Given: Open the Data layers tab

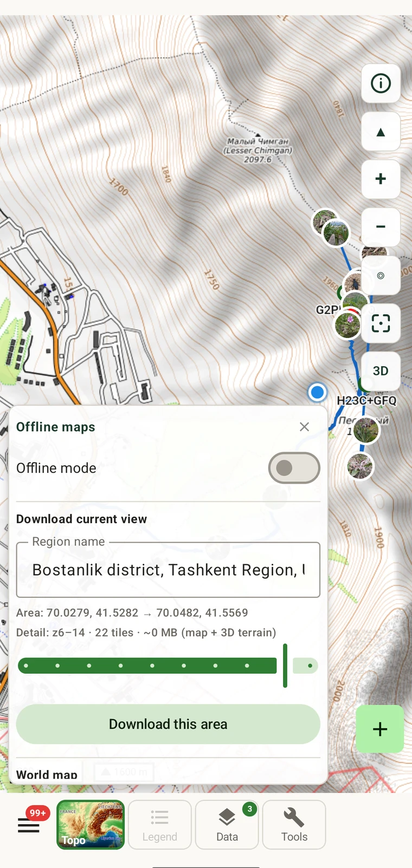Looking at the screenshot, I should point(227,825).
